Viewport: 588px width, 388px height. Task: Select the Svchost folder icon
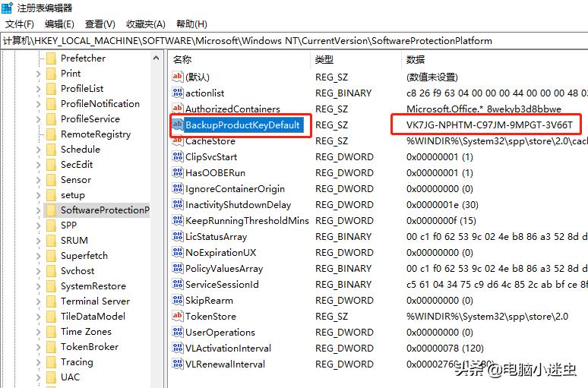click(51, 270)
